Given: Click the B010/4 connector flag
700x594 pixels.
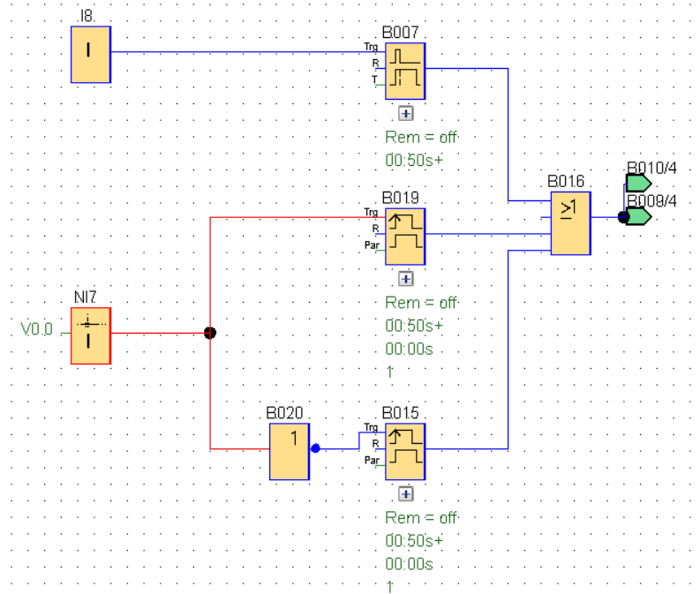Looking at the screenshot, I should click(638, 183).
